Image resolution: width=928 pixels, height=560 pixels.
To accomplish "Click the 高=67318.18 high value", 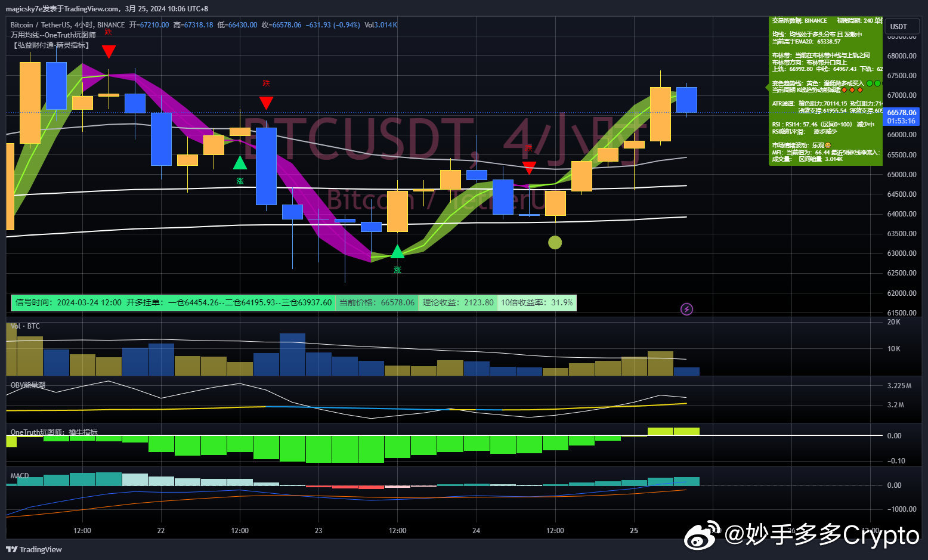I will coord(193,25).
